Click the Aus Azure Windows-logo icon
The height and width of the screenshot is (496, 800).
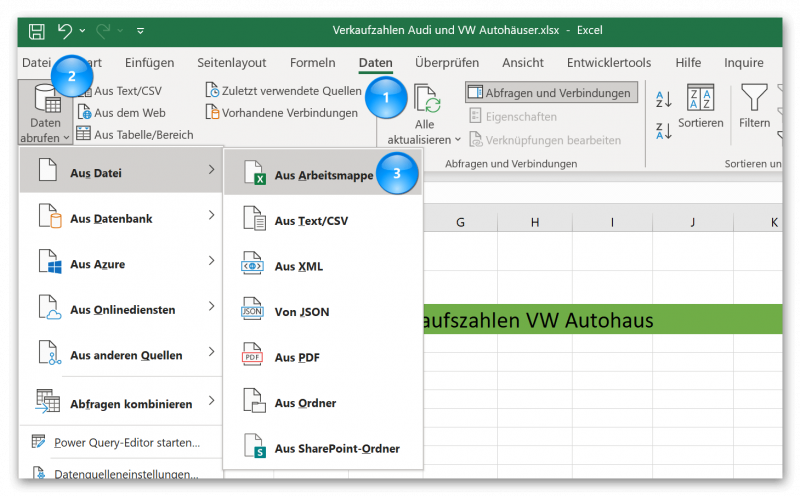[50, 262]
